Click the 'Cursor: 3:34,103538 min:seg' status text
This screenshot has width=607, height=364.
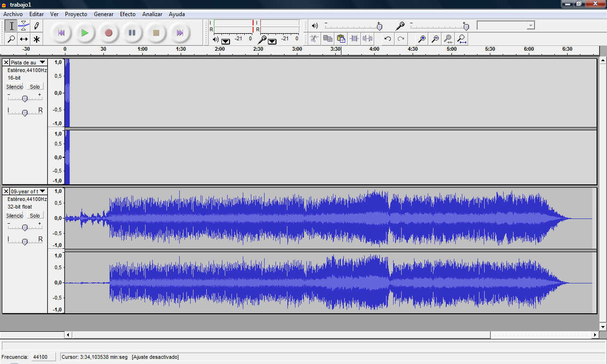94,357
